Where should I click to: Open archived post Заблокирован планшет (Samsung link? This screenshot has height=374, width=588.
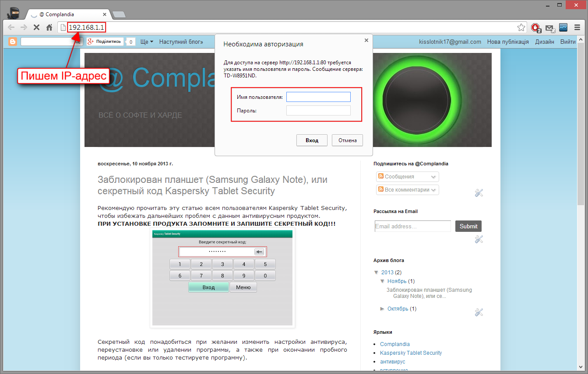tap(430, 293)
